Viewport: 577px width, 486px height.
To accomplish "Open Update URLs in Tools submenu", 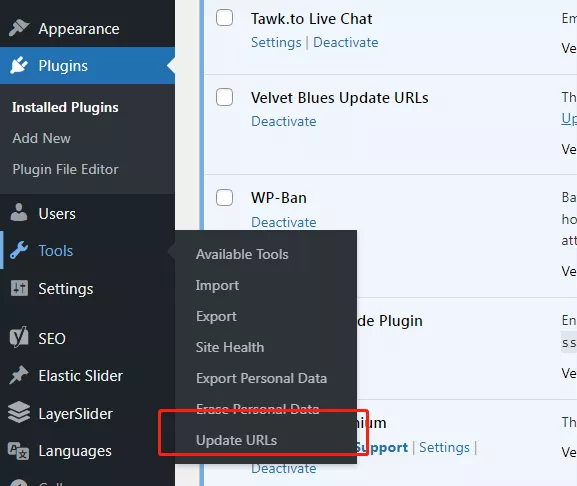I will coord(236,440).
